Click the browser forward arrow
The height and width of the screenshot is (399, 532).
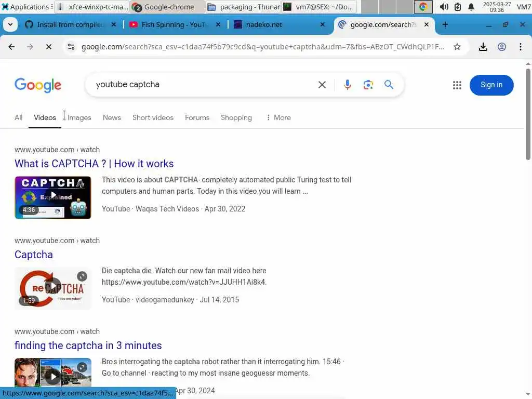point(30,47)
